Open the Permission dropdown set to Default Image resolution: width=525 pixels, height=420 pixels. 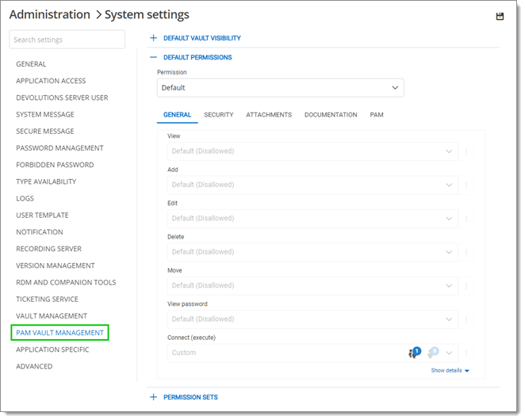(x=280, y=88)
